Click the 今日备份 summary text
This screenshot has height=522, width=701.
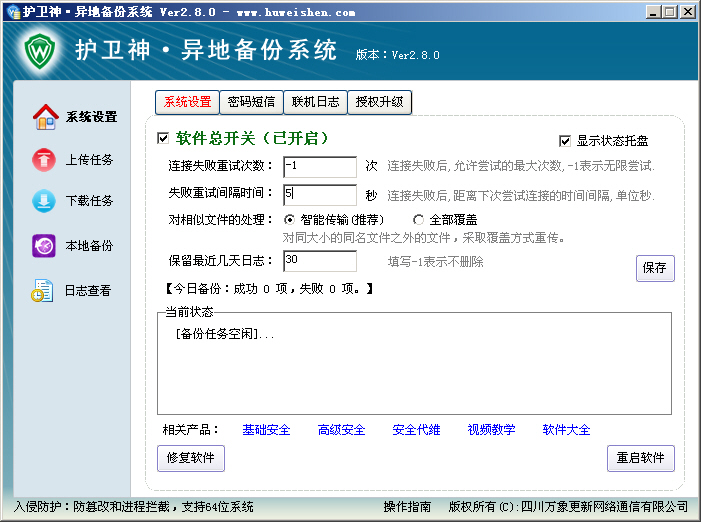click(269, 289)
